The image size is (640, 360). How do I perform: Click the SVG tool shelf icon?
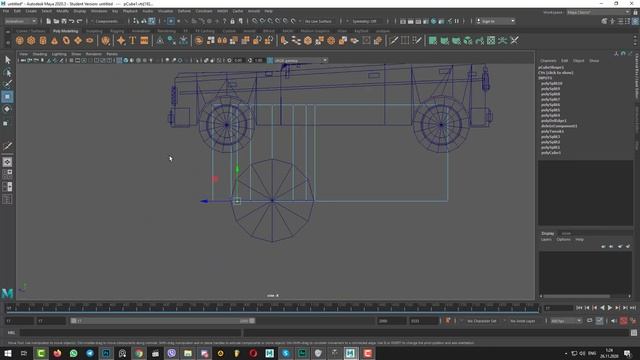coord(144,40)
